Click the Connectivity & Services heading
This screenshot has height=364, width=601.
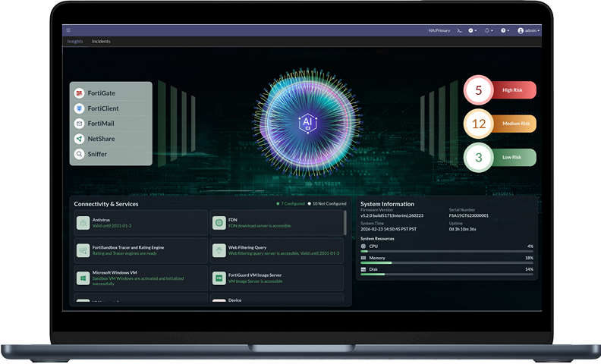click(106, 204)
